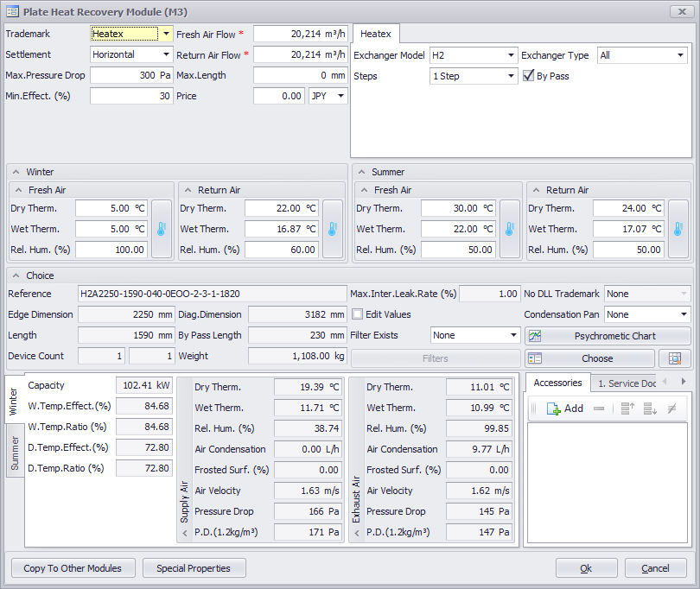The height and width of the screenshot is (589, 700).
Task: Click the not-equal icon in Accessories toolbar
Action: 671,408
